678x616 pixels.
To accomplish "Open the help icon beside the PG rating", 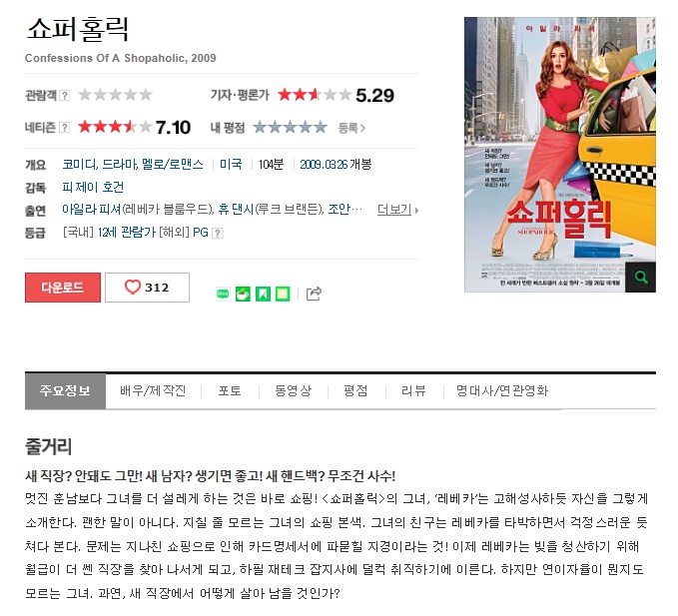I will 218,234.
